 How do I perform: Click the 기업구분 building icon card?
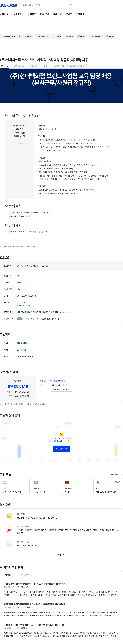pos(46,487)
